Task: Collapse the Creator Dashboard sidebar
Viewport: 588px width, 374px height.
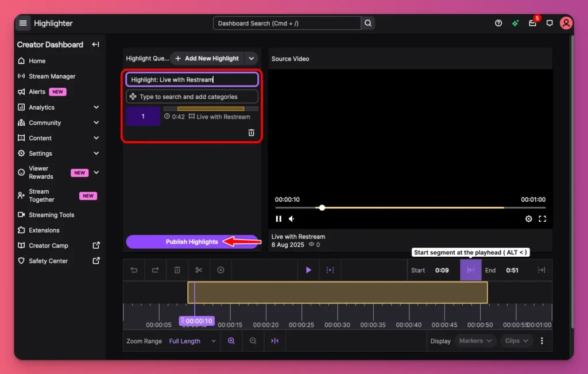Action: (96, 44)
